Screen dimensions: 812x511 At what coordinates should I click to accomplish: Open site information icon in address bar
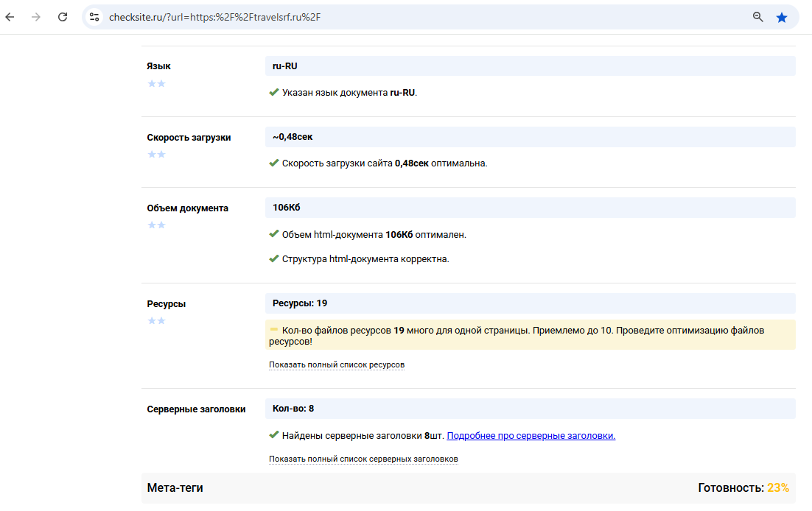(94, 17)
